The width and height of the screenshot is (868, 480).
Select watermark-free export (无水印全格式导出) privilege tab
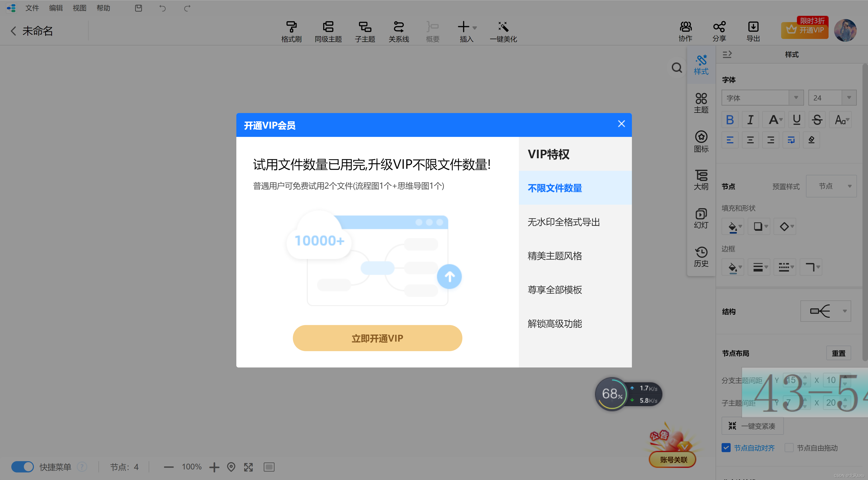coord(564,222)
